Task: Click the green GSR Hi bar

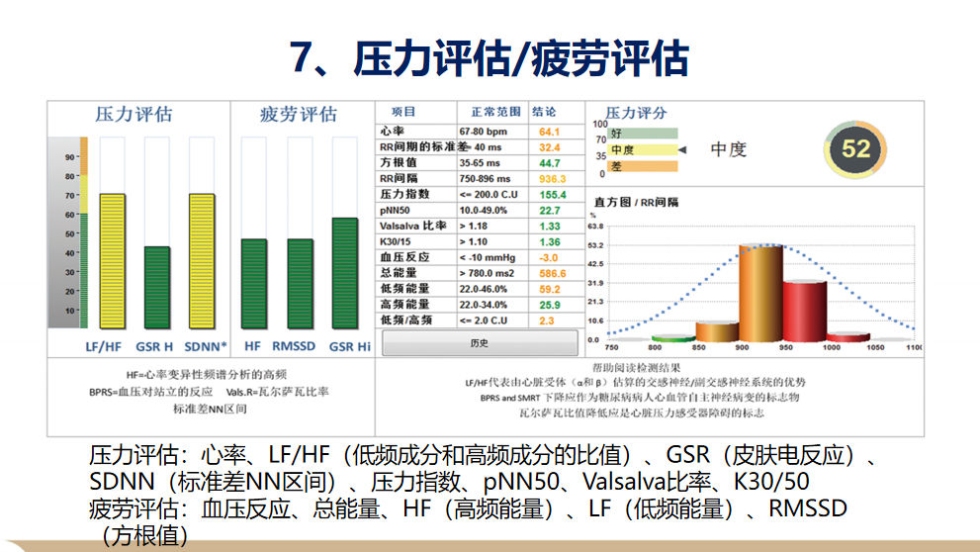Action: [344, 274]
